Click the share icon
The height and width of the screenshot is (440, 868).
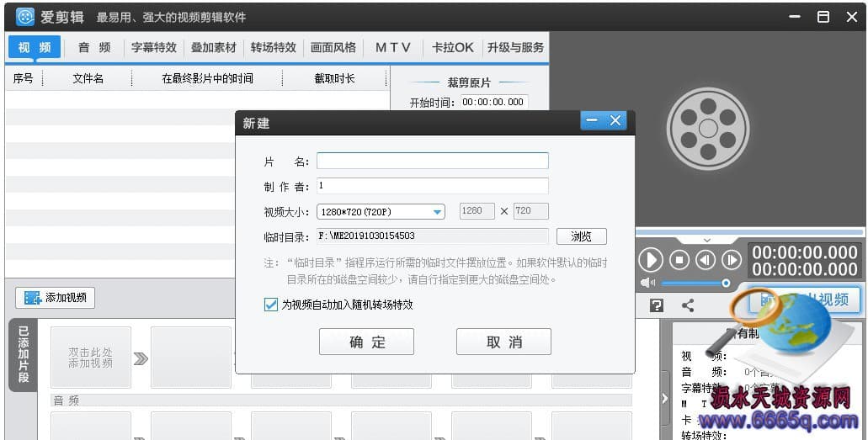[688, 305]
